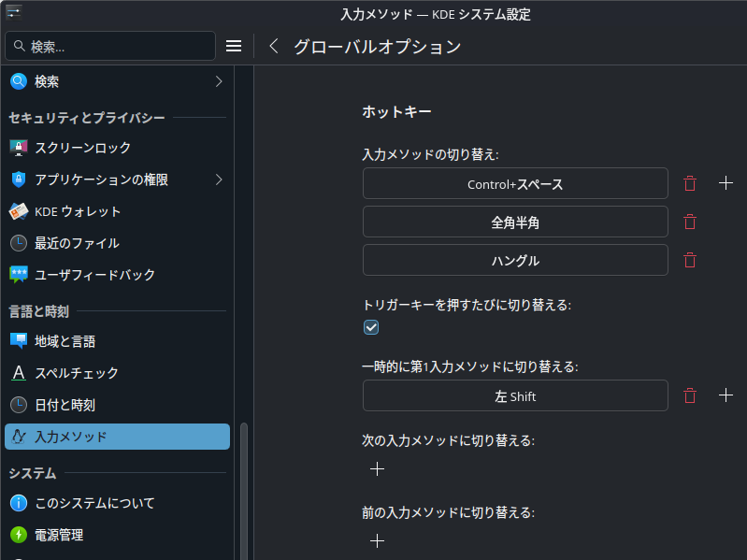747x560 pixels.
Task: Delete the 全角半角 hotkey entry
Action: pos(690,222)
